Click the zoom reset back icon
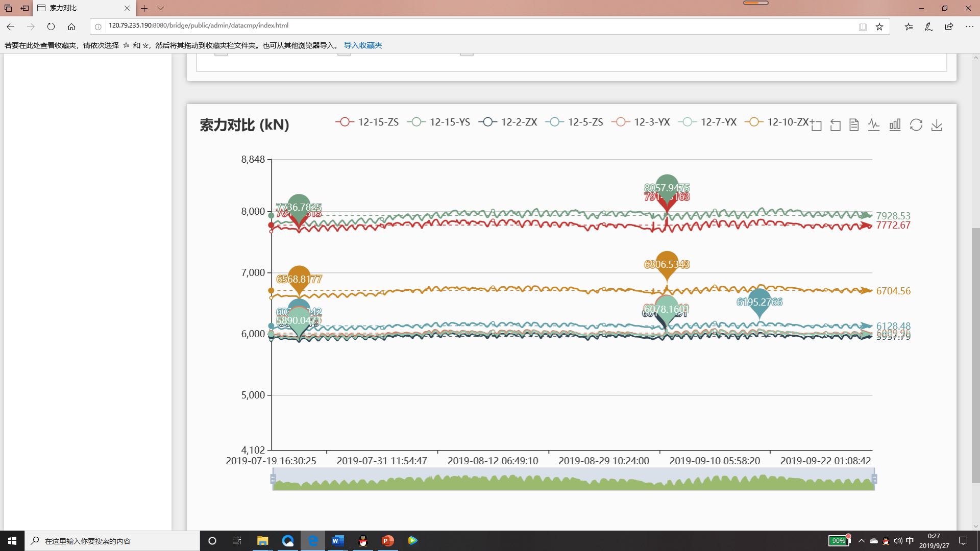This screenshot has width=980, height=551. (x=835, y=125)
